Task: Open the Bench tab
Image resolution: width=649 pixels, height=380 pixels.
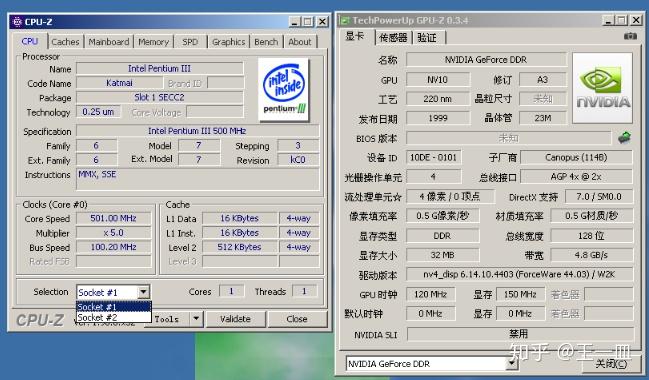Action: (266, 42)
